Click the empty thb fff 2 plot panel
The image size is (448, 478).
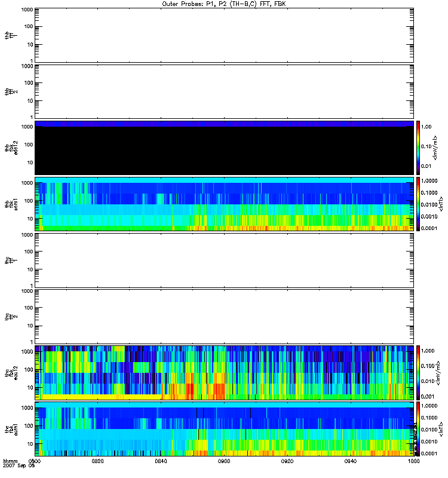(224, 91)
